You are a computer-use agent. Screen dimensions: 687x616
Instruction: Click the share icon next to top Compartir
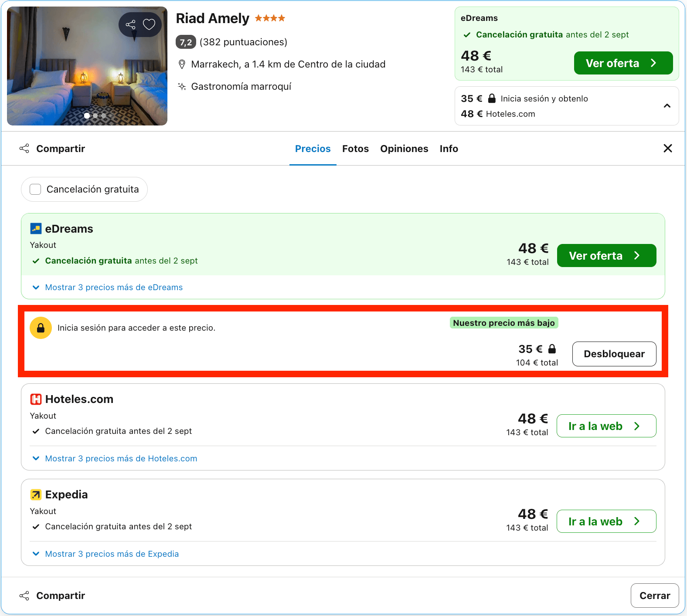point(24,149)
